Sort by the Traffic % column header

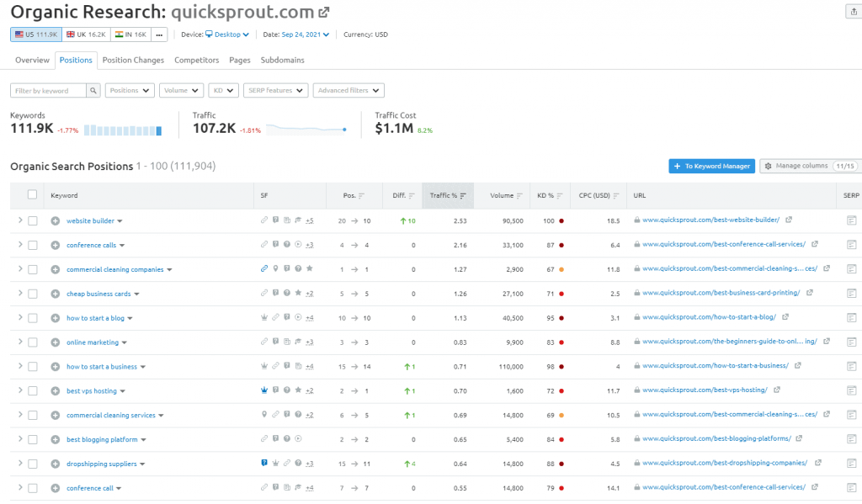coord(448,196)
